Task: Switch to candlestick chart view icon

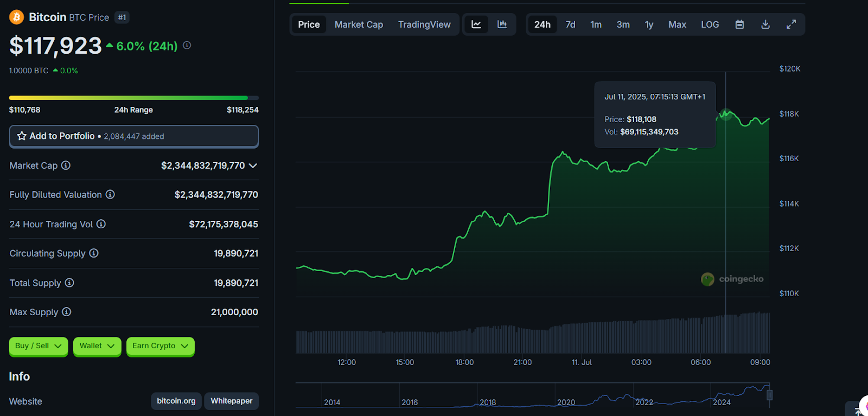Action: coord(502,24)
